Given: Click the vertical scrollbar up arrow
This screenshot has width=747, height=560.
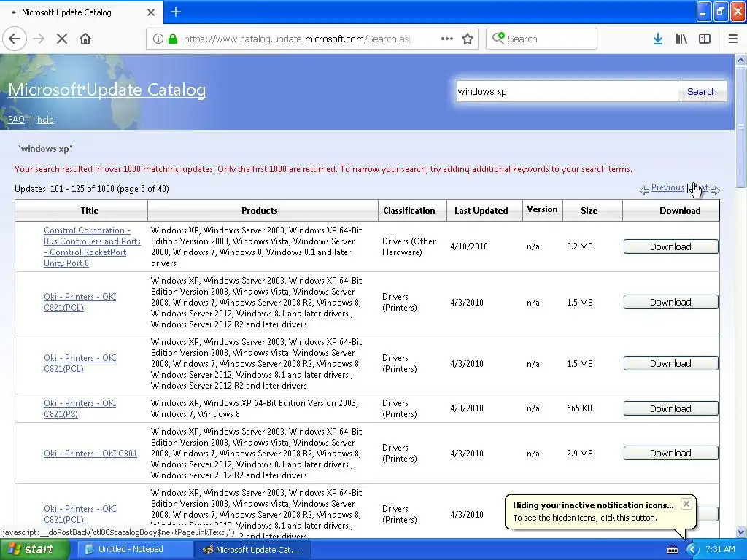Looking at the screenshot, I should (x=740, y=60).
